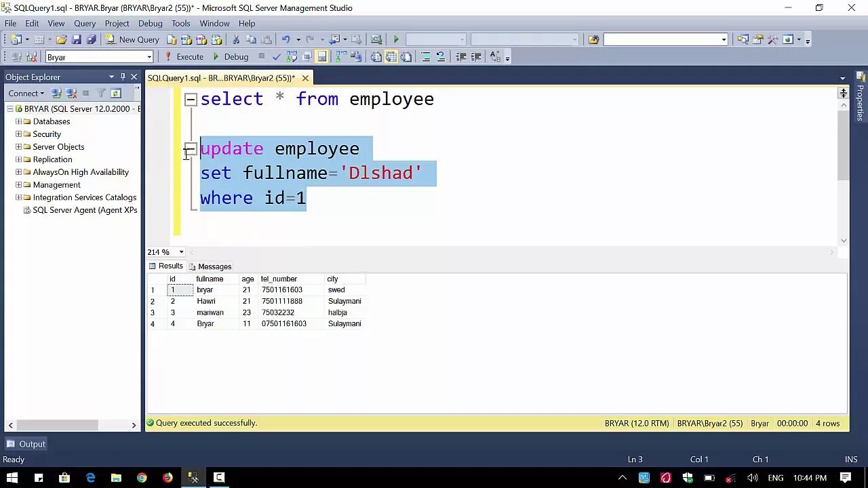Collapse the update statement outline
Image resolution: width=868 pixels, height=488 pixels.
pos(191,150)
